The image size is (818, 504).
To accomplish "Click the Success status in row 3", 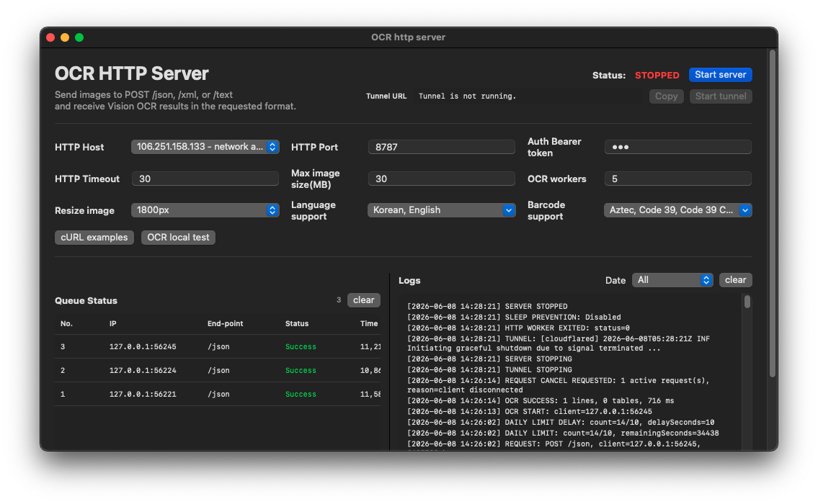I will click(301, 346).
